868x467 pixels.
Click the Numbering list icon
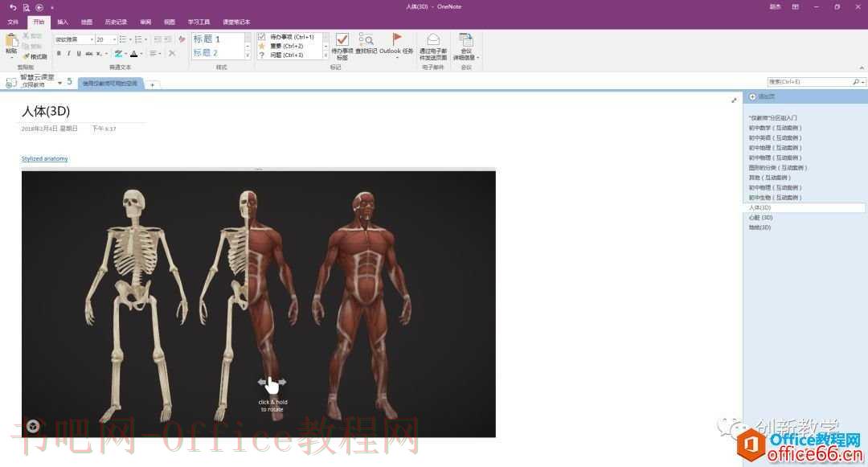(x=138, y=39)
